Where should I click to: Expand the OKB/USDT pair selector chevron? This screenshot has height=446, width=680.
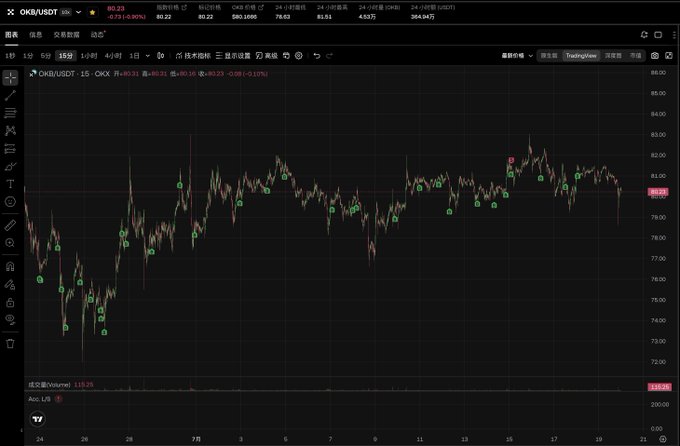(x=78, y=12)
